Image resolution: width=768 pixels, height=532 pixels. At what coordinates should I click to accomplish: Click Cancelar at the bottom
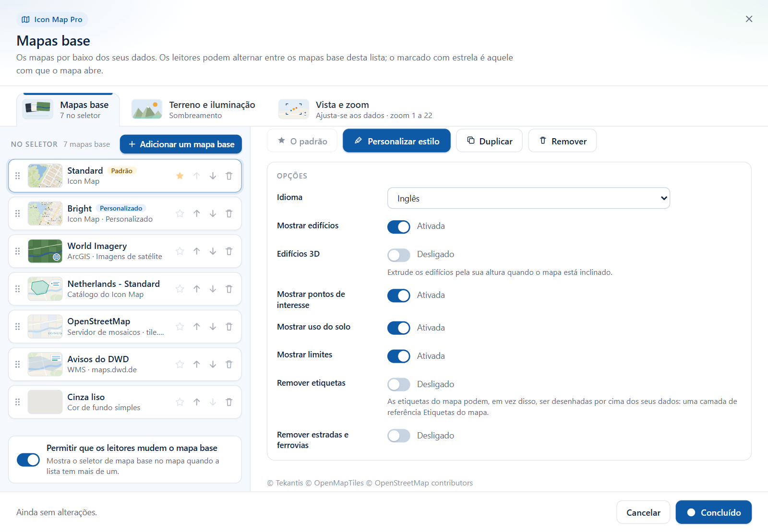(x=643, y=512)
